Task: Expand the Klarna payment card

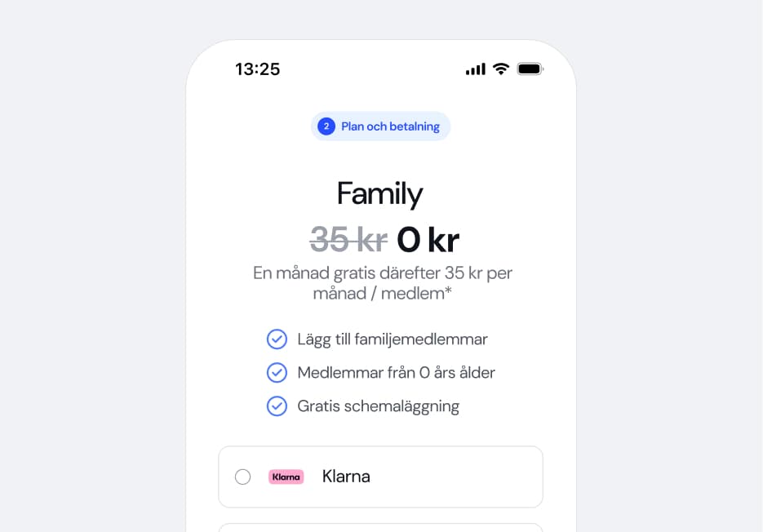Action: (x=380, y=477)
